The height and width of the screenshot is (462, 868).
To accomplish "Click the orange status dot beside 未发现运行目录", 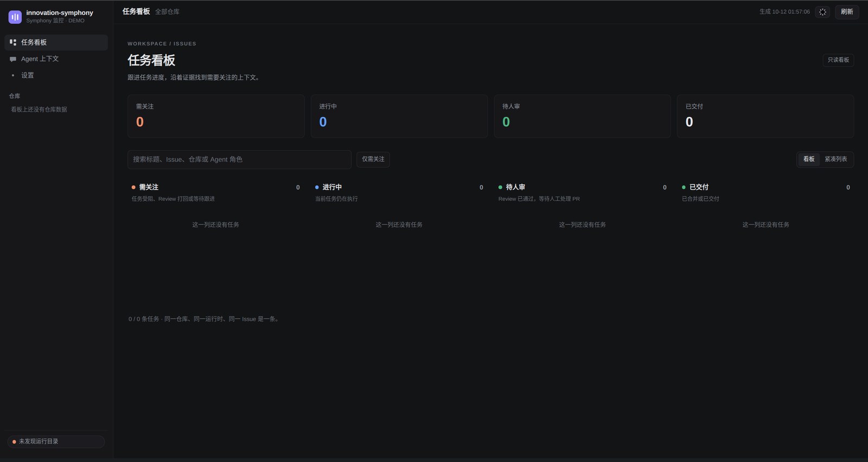I will [14, 442].
